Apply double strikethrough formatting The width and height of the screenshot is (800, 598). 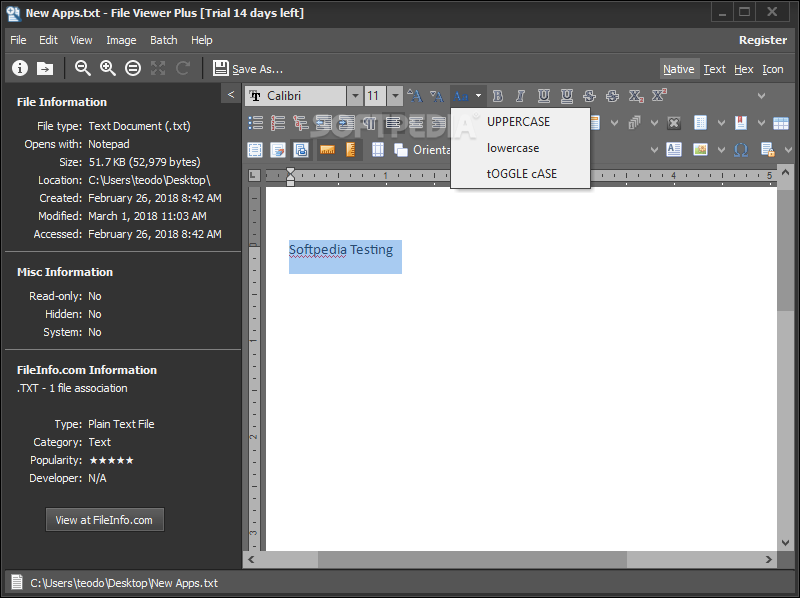click(x=612, y=95)
